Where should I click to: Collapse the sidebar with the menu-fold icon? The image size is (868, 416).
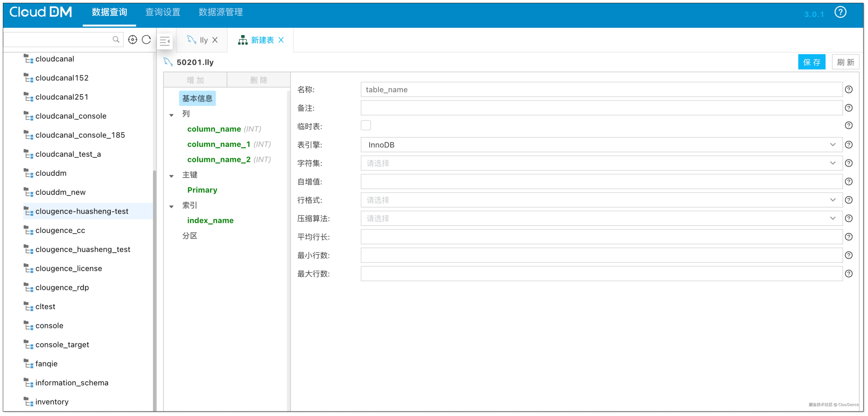pyautogui.click(x=165, y=41)
